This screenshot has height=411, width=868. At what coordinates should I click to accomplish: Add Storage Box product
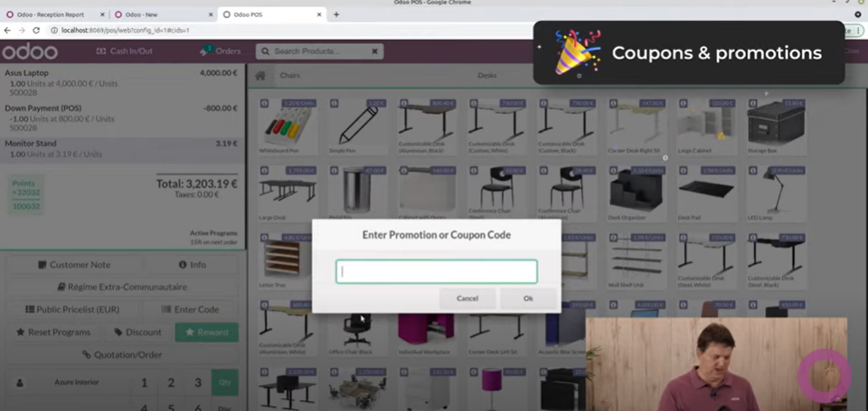pyautogui.click(x=776, y=126)
